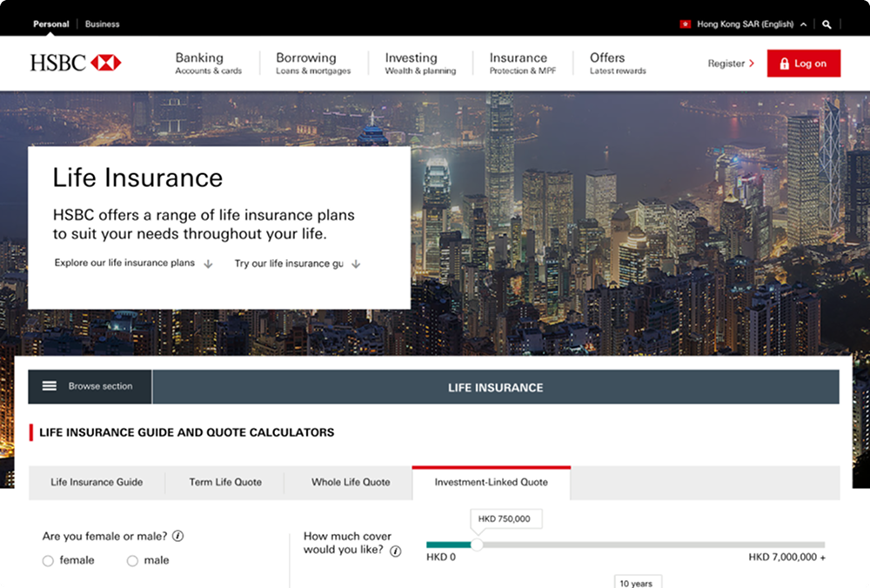Click the HSBC hexagon logo
The height and width of the screenshot is (588, 870).
[105, 63]
